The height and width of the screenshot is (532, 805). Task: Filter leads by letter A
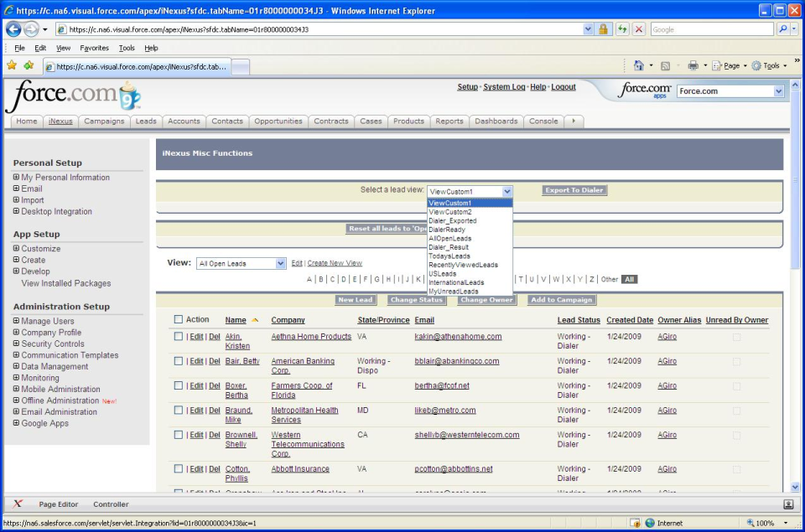[309, 279]
